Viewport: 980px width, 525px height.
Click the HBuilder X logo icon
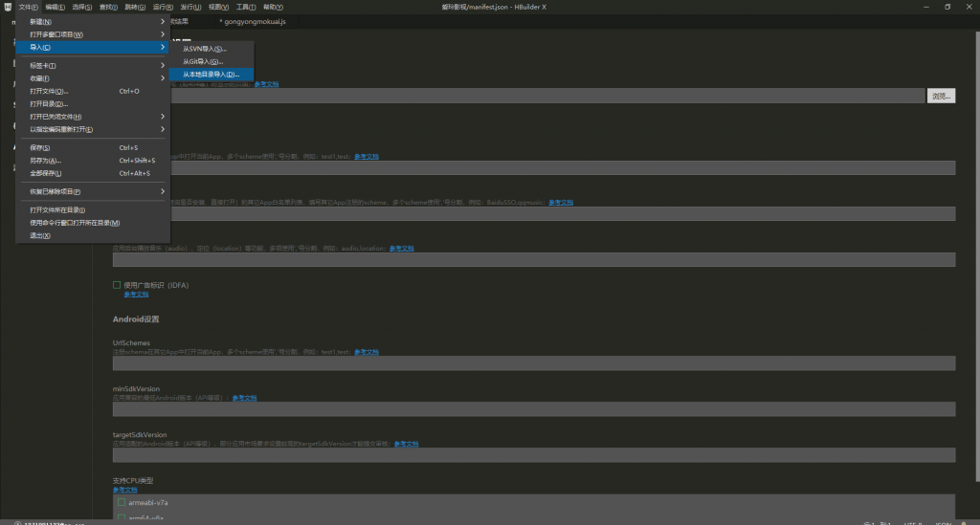tap(6, 7)
